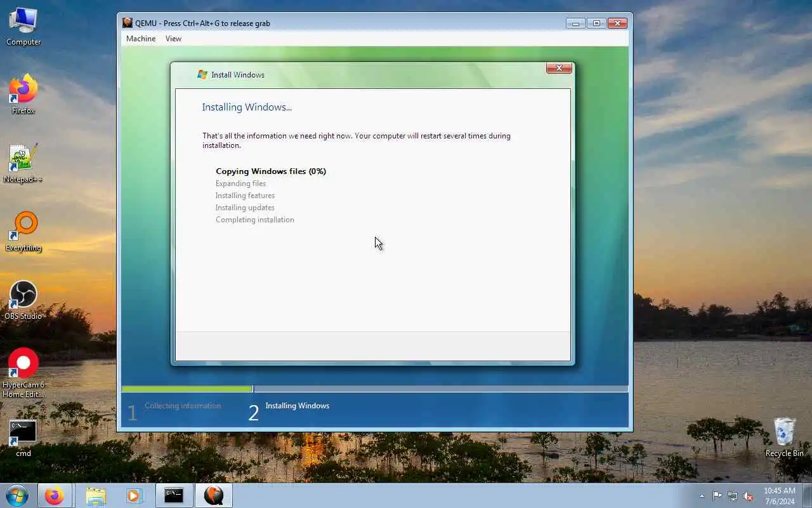The image size is (812, 508).
Task: Select the Recycle Bin desktop icon
Action: (x=785, y=438)
